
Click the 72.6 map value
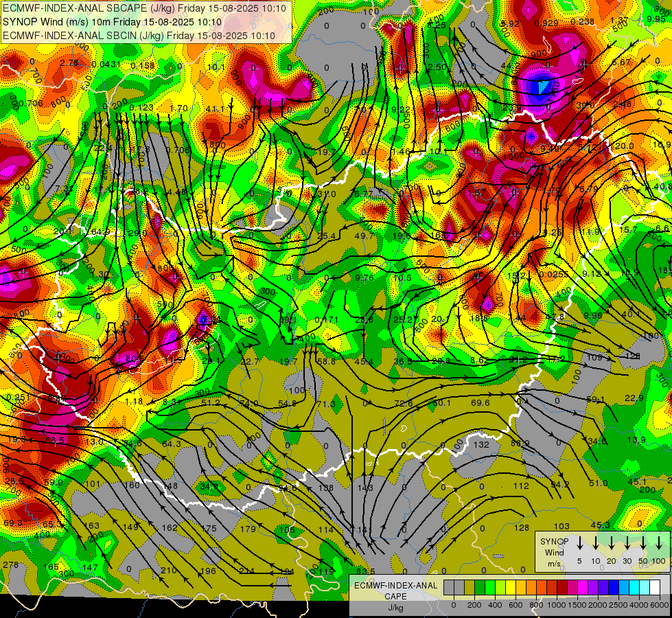click(404, 404)
